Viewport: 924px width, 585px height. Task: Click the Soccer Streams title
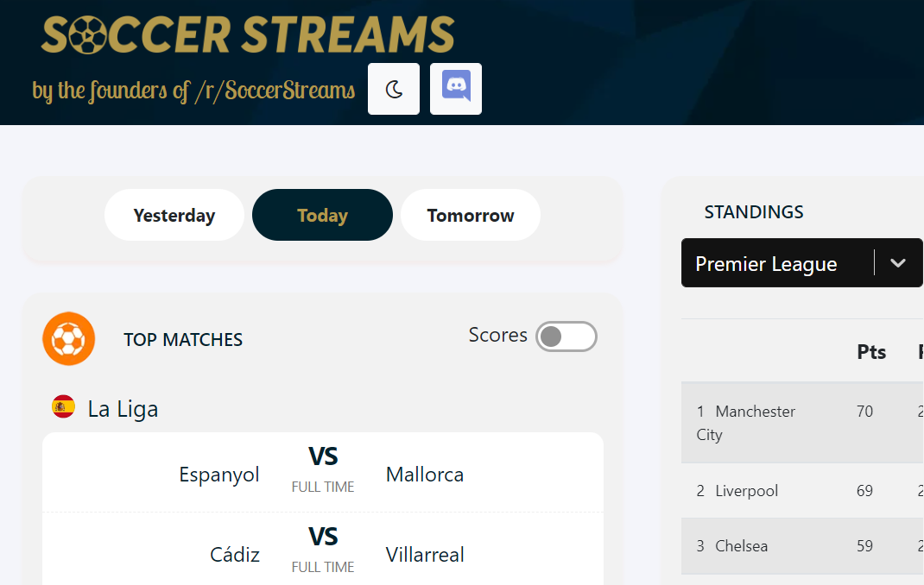click(248, 35)
